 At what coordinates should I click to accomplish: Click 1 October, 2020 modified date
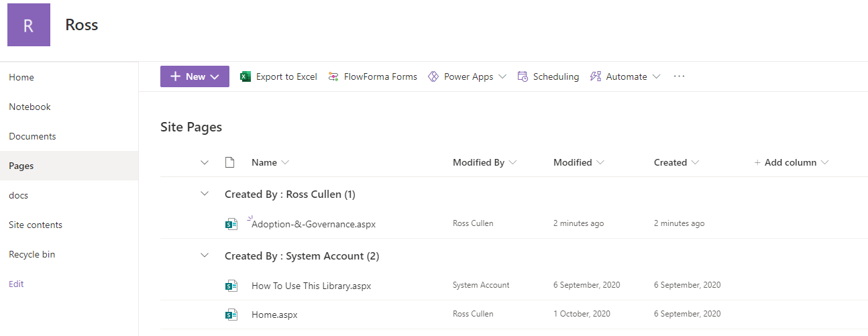(582, 314)
